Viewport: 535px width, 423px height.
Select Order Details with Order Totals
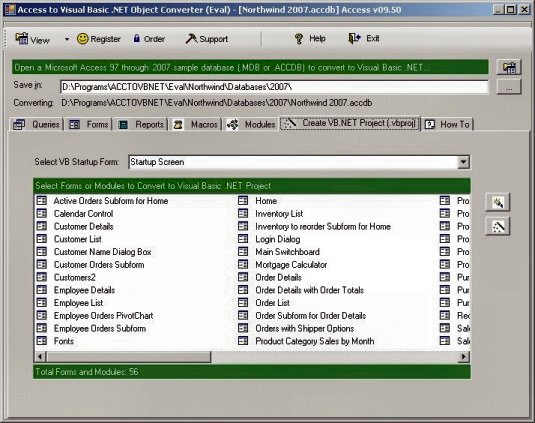pyautogui.click(x=309, y=290)
